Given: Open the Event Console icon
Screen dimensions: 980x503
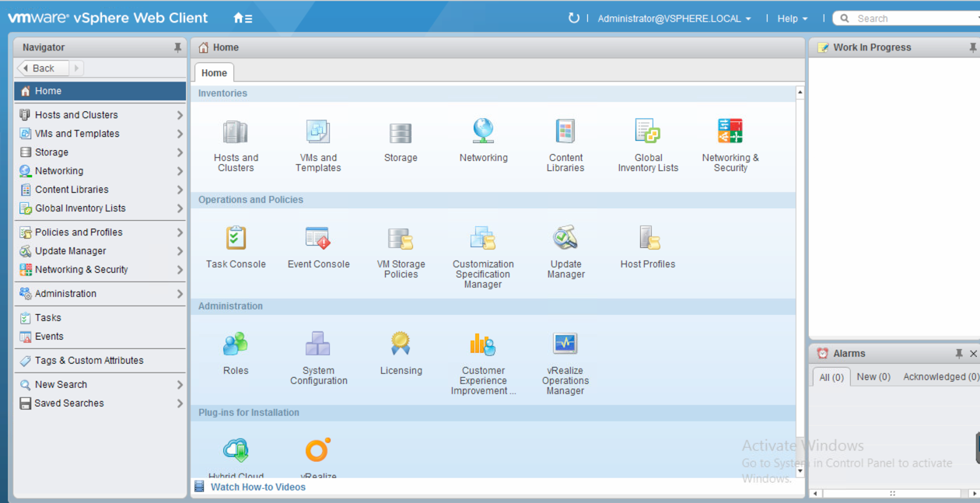Looking at the screenshot, I should (x=318, y=239).
